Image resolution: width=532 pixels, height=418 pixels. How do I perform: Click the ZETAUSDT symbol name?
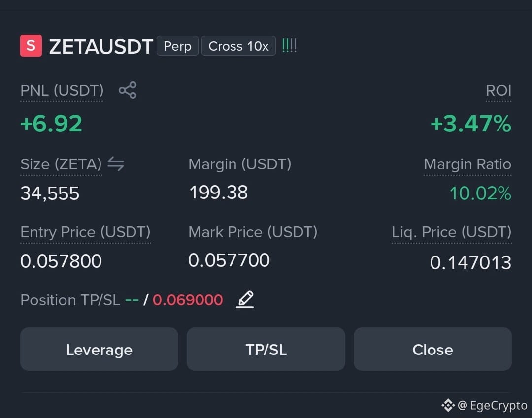101,46
